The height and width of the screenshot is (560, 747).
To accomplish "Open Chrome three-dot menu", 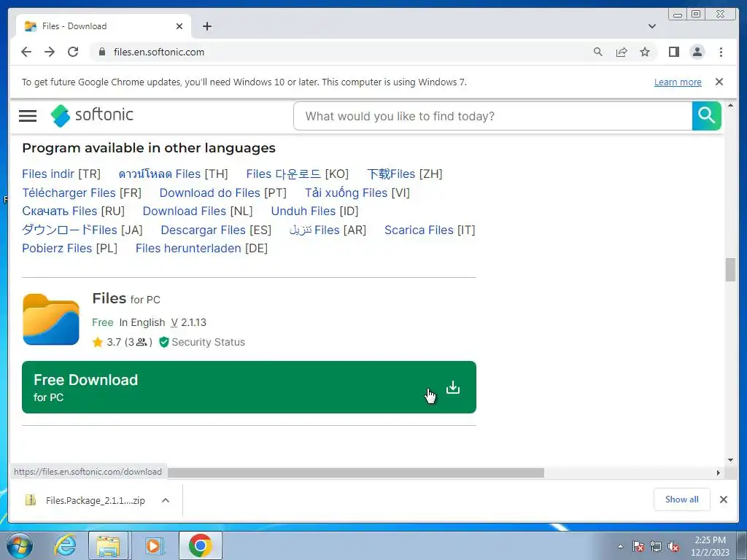I will pos(721,52).
